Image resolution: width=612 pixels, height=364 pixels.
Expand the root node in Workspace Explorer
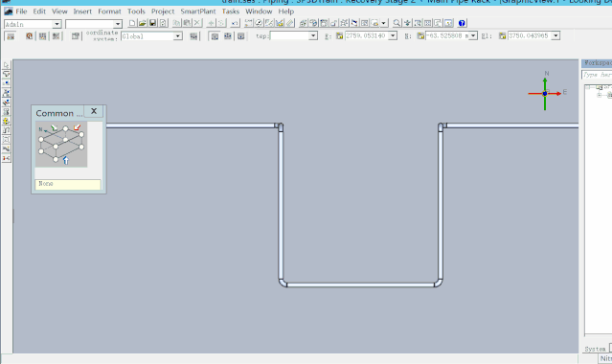point(588,87)
